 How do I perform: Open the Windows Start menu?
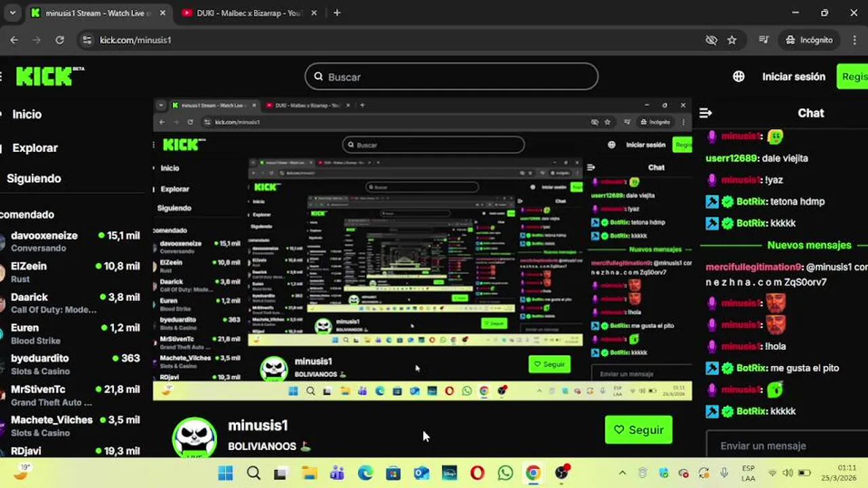(x=225, y=473)
